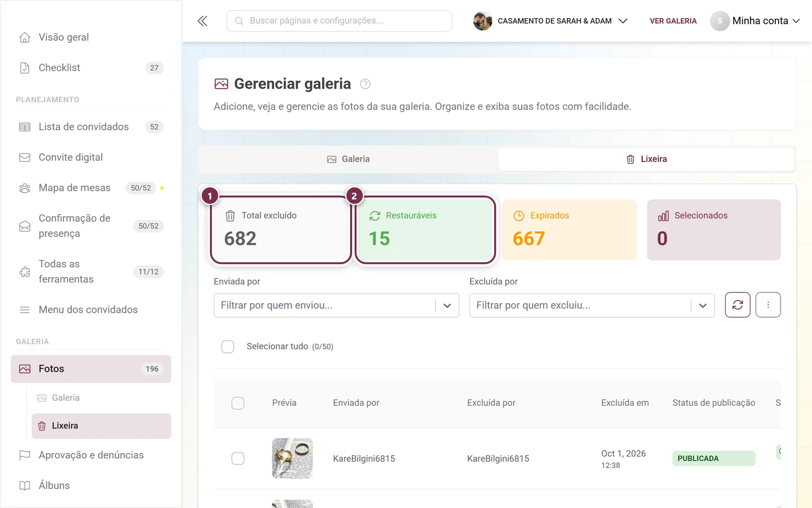Click the Oct 1, 2026 deletion date
This screenshot has width=812, height=508.
[624, 454]
